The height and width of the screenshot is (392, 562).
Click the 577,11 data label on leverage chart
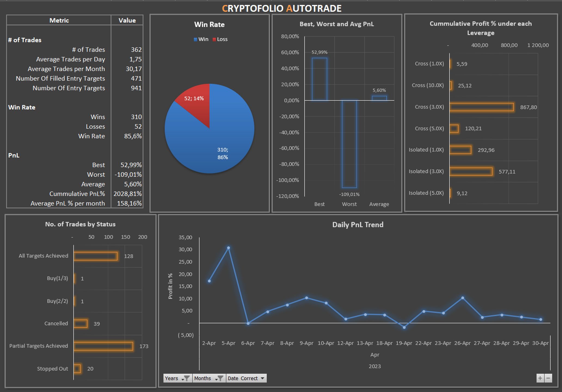pyautogui.click(x=507, y=172)
